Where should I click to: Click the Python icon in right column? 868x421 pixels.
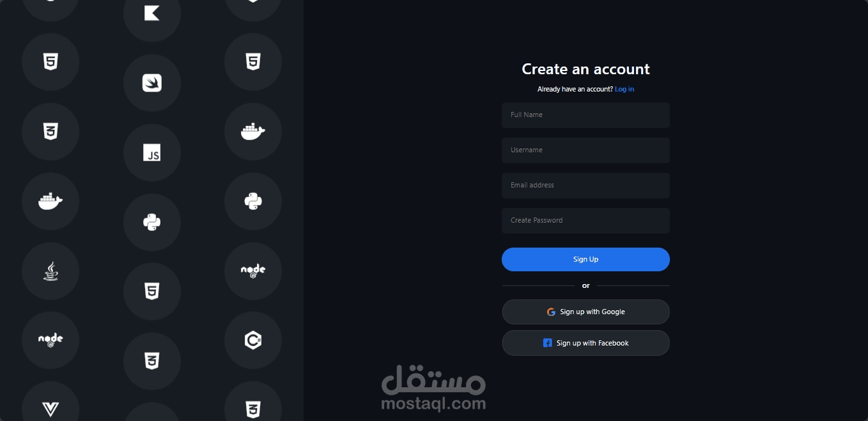coord(253,202)
